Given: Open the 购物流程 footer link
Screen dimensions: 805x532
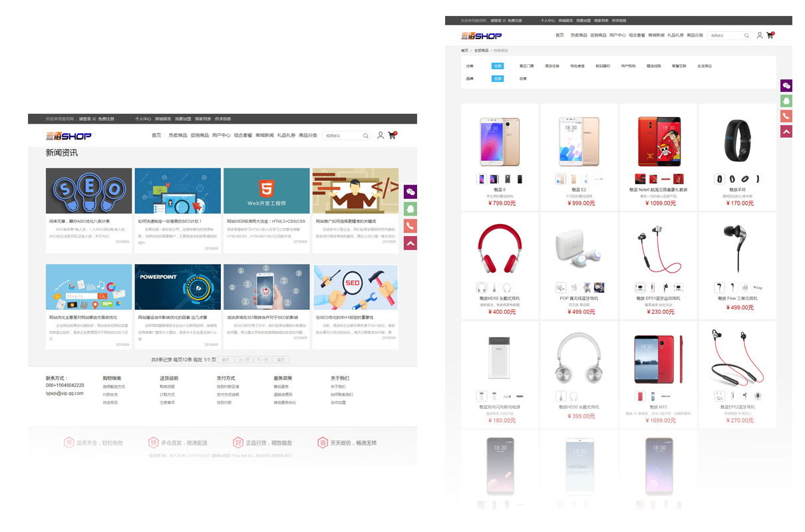Looking at the screenshot, I should coord(167,386).
